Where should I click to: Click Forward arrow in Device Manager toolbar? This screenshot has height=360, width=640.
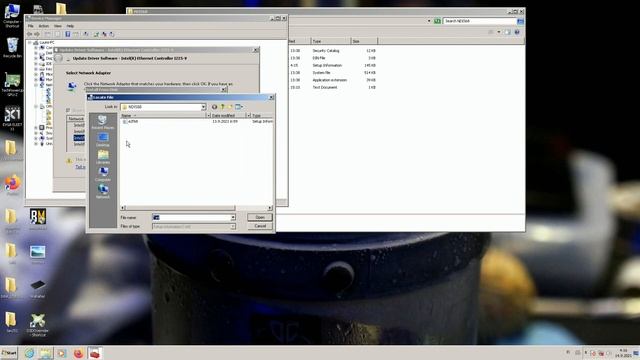point(37,34)
